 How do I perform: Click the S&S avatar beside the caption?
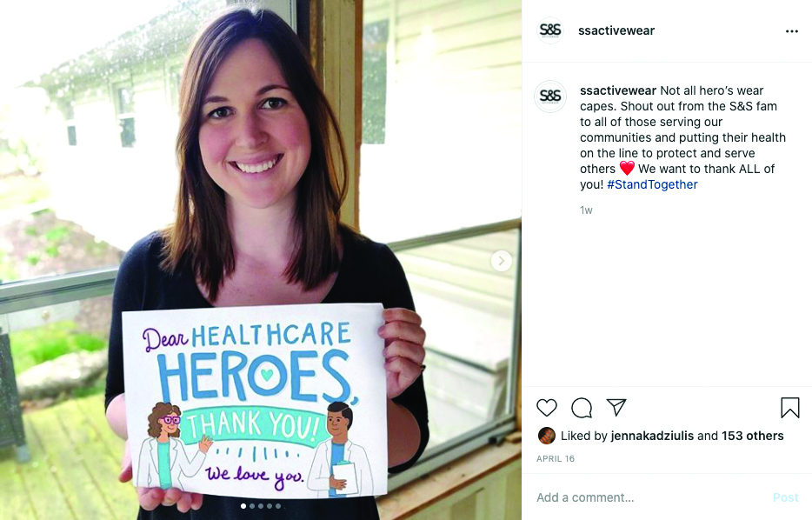pyautogui.click(x=550, y=97)
